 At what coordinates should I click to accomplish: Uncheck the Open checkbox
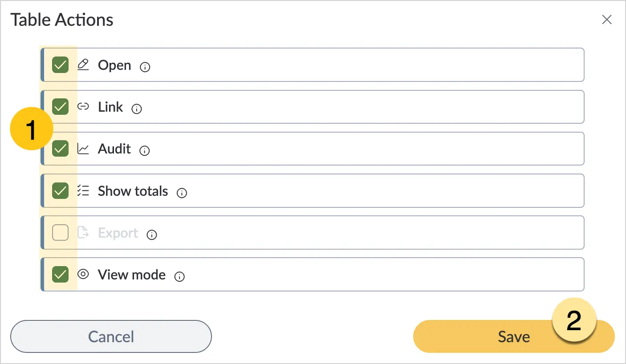61,65
